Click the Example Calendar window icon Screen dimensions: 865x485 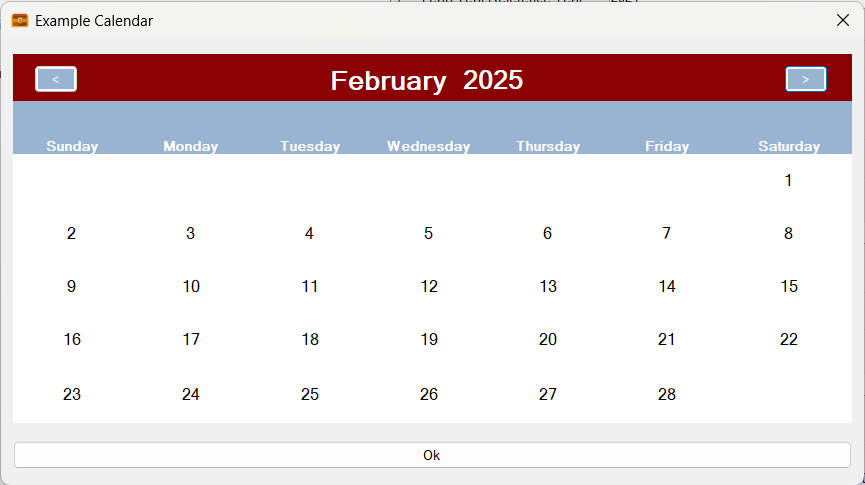[x=19, y=20]
